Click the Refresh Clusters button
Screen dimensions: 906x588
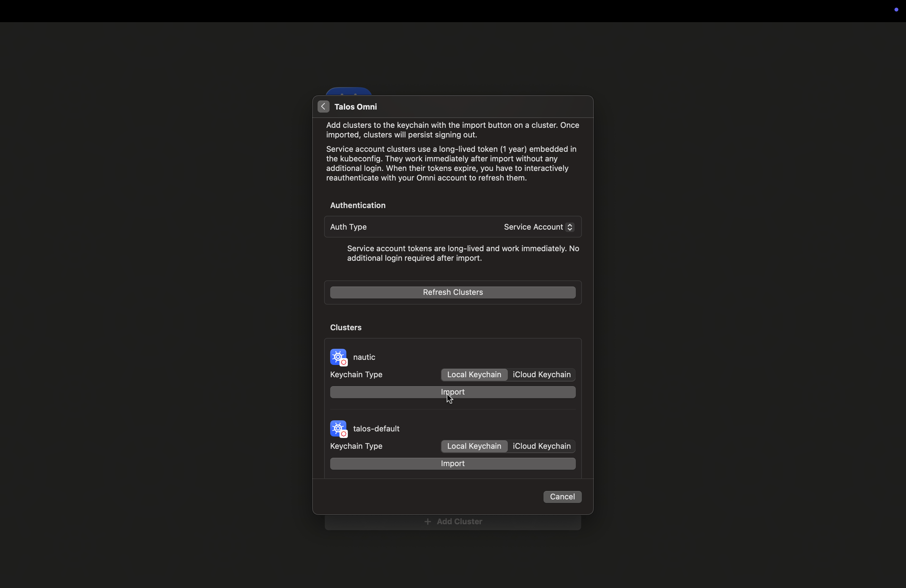tap(453, 292)
